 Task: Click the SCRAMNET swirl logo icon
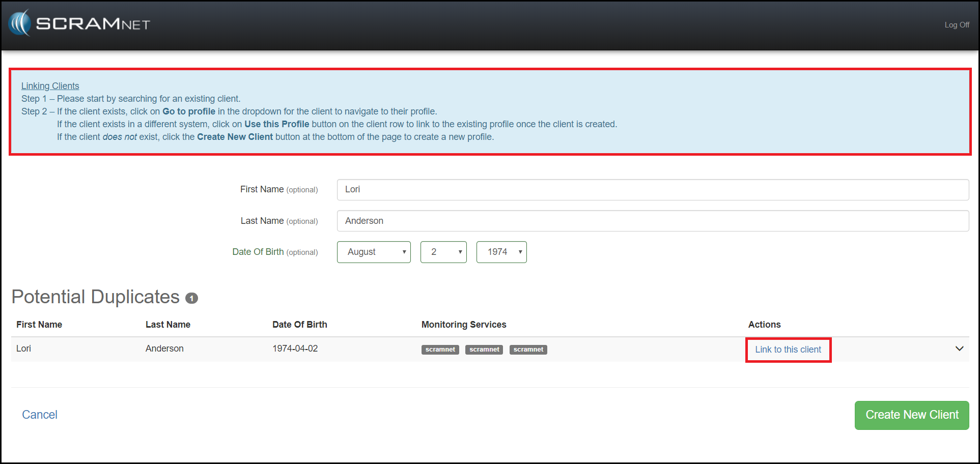(x=20, y=23)
